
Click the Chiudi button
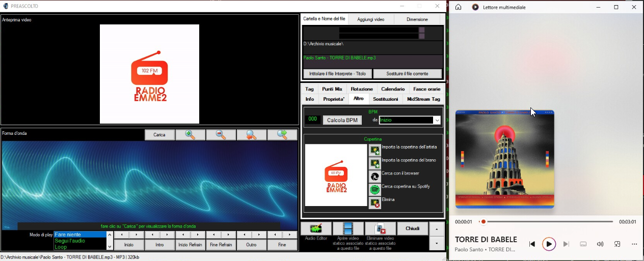click(413, 228)
